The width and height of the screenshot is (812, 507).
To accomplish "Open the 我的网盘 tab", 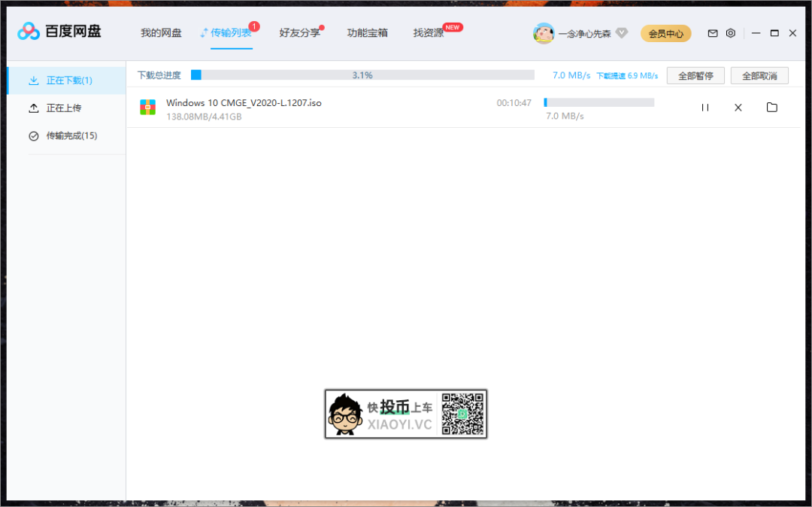I will pos(161,32).
